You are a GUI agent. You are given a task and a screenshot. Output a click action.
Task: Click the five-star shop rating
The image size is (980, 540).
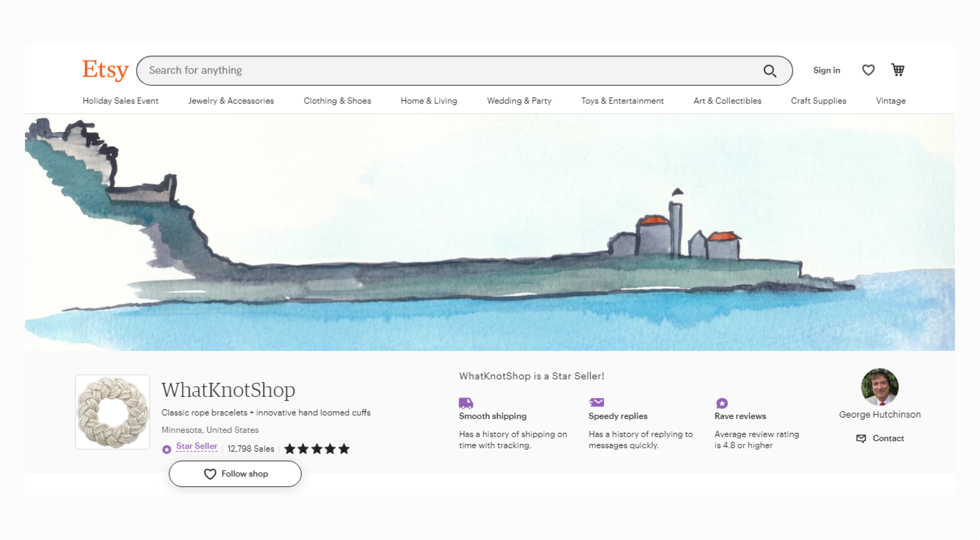(x=317, y=448)
